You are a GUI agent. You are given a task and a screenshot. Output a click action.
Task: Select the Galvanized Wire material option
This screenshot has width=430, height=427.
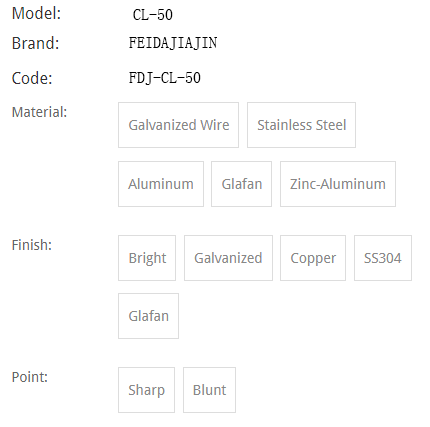[178, 125]
